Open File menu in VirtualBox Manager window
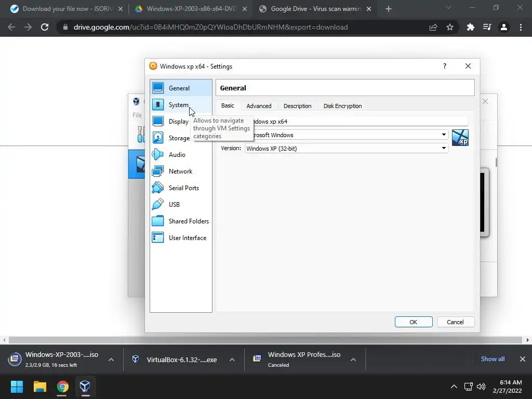 tap(137, 115)
